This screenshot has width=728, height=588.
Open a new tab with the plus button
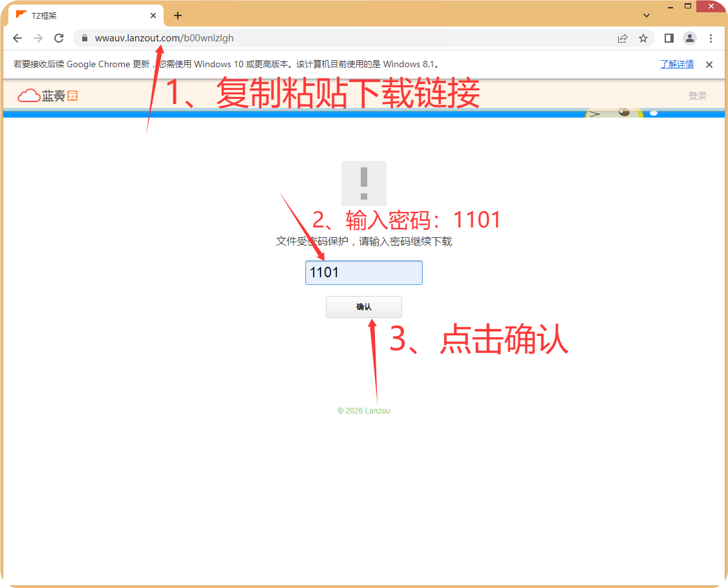[178, 16]
